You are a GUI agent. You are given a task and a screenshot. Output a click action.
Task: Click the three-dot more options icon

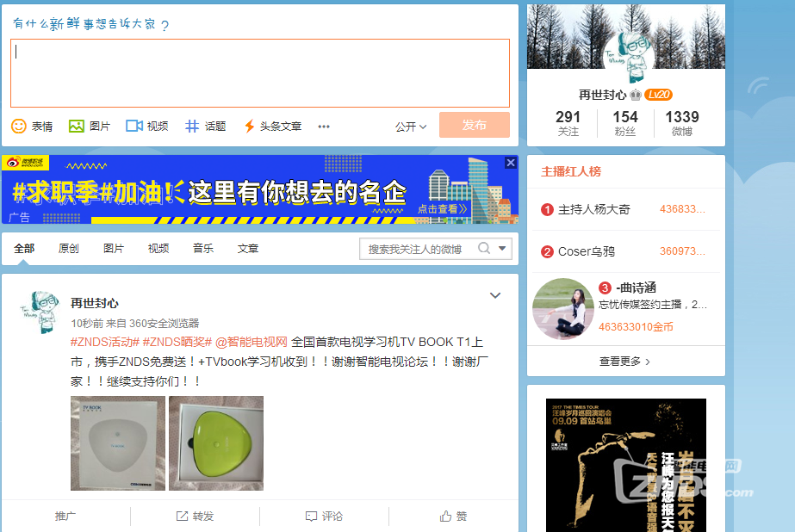pyautogui.click(x=324, y=127)
